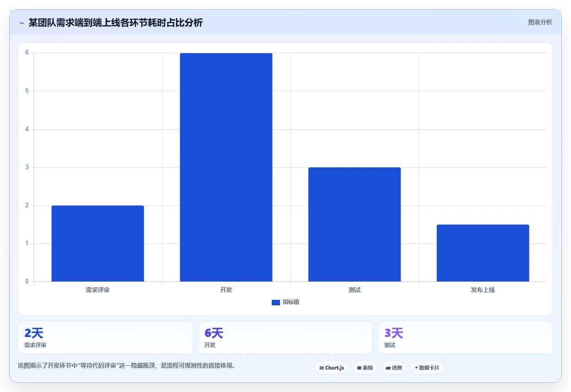Image resolution: width=571 pixels, height=392 pixels.
Task: Click the 指标值 legend label text
Action: [x=291, y=302]
